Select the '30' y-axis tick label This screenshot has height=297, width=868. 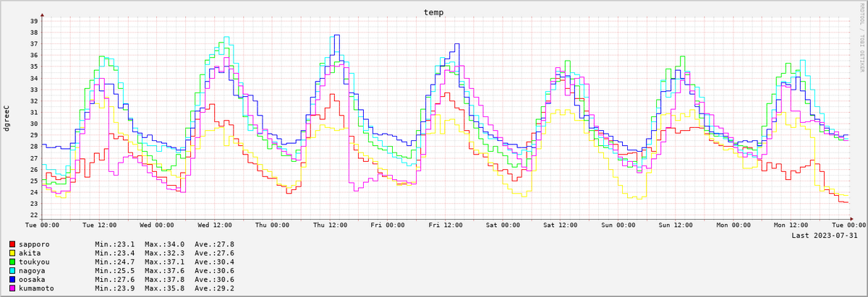[34, 124]
